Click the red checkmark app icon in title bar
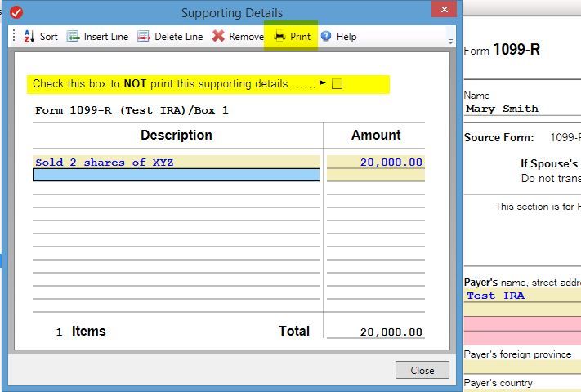The height and width of the screenshot is (392, 581). coord(16,12)
